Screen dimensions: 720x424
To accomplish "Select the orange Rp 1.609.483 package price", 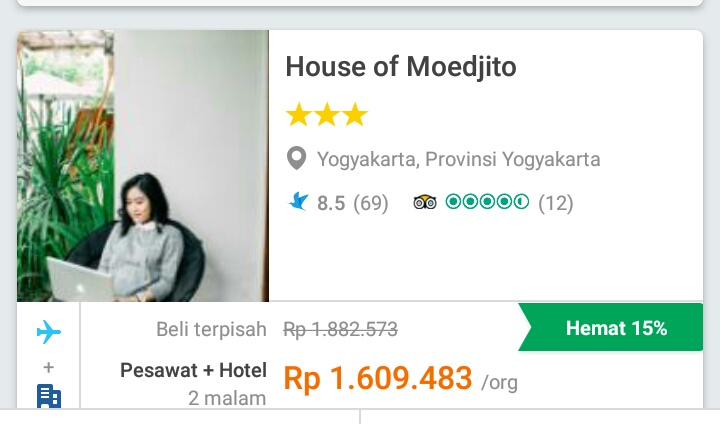I will 378,378.
